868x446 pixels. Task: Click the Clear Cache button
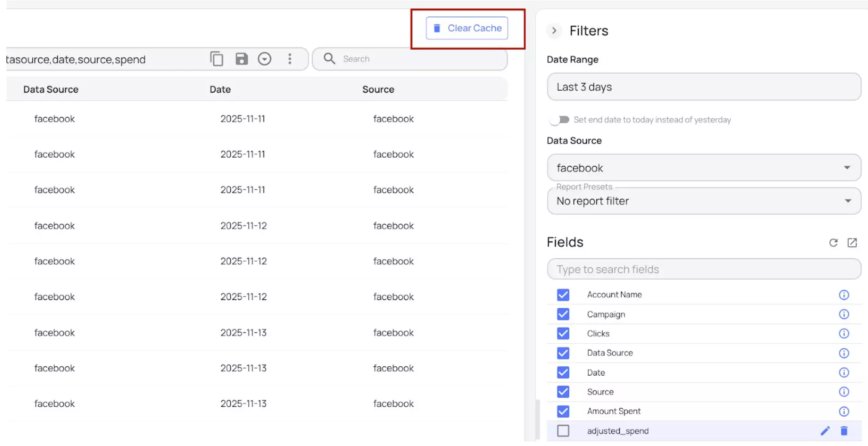[x=467, y=28]
